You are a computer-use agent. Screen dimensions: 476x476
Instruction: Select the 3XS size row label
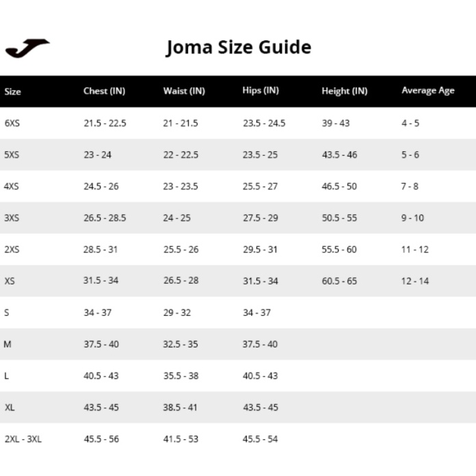click(x=12, y=218)
